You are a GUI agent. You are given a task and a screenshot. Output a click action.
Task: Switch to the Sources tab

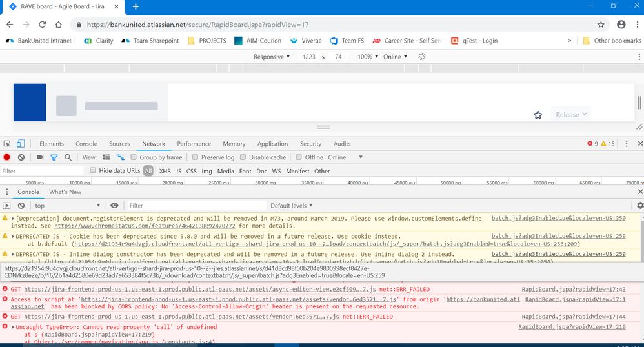click(x=119, y=144)
